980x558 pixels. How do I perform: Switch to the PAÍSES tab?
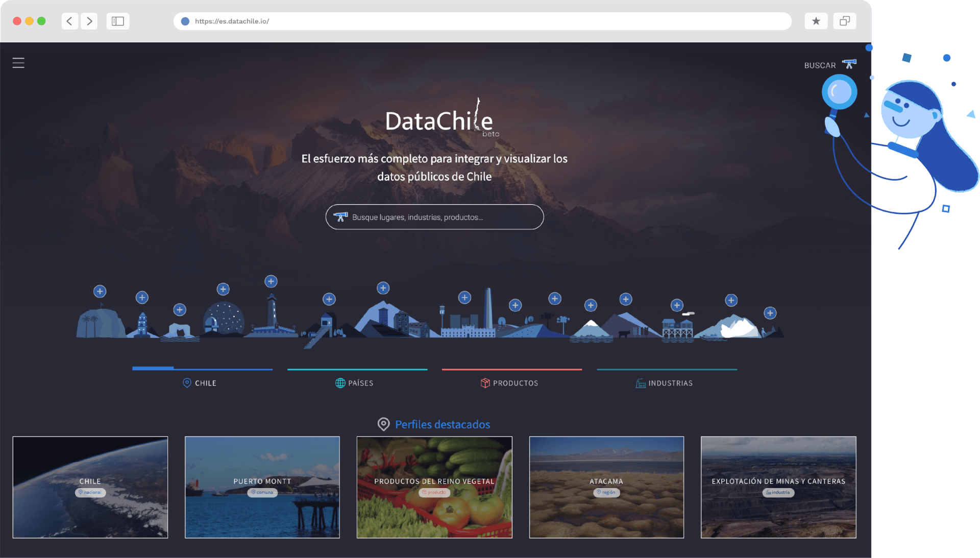tap(357, 378)
